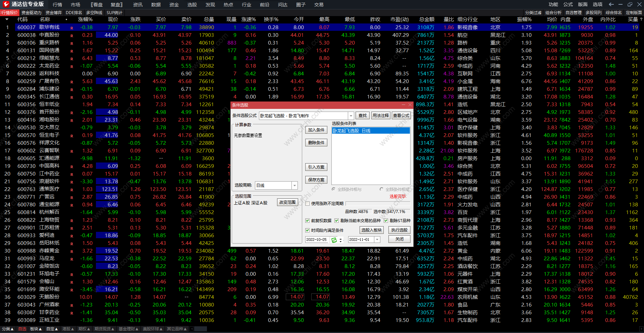Viewport: 644px width, 333px height.
Task: Click the 加入条件 button
Action: 316,130
